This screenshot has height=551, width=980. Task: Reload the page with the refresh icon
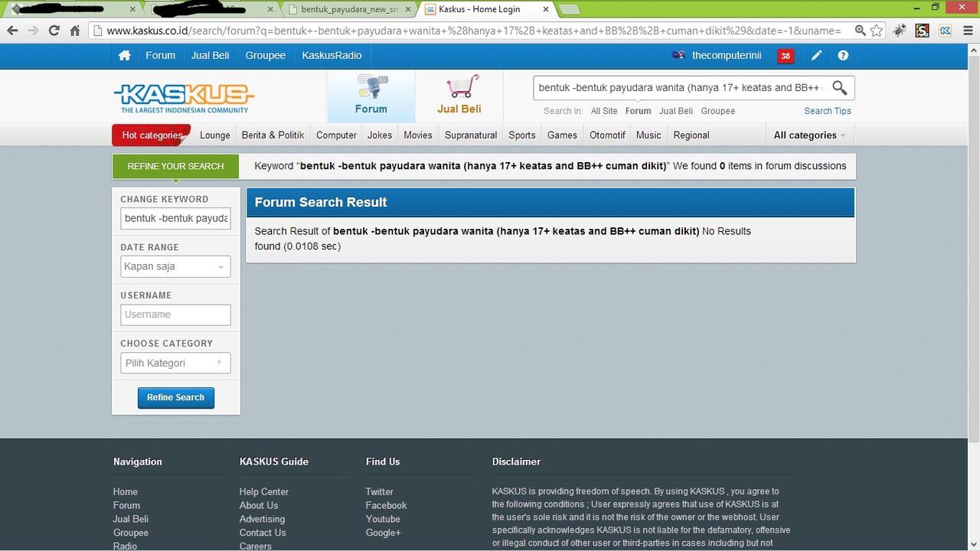(54, 31)
